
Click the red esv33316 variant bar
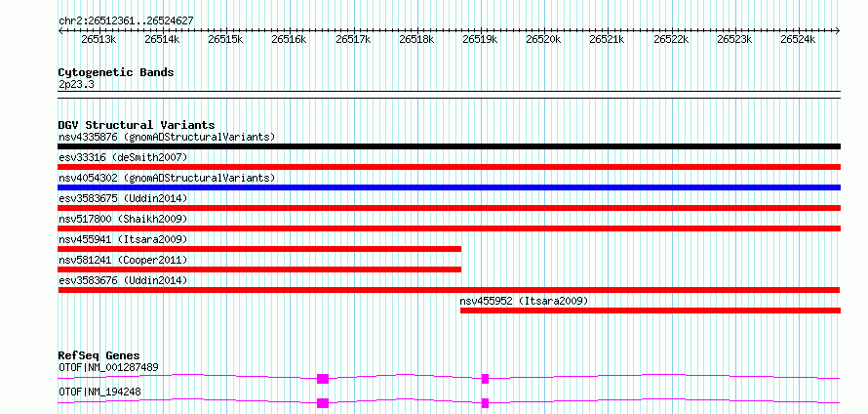point(450,167)
